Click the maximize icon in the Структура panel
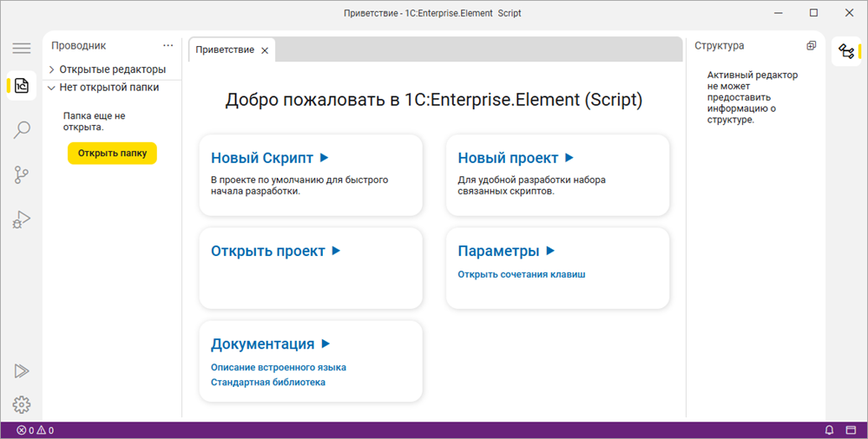 [812, 46]
